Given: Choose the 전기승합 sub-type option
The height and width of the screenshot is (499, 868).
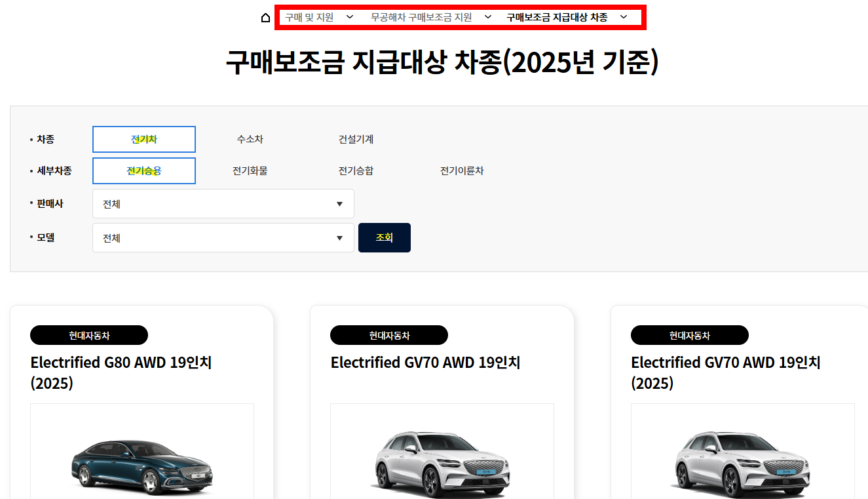Looking at the screenshot, I should [x=356, y=170].
